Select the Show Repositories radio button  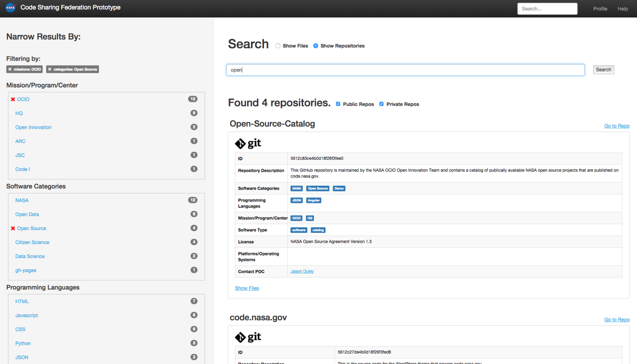coord(315,46)
